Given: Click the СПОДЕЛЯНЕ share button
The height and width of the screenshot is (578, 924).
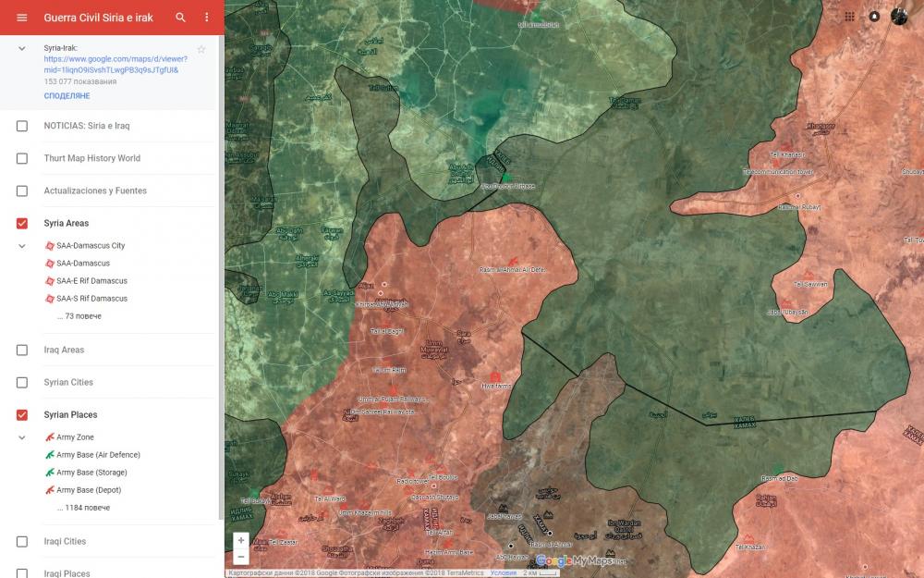Looking at the screenshot, I should coord(67,96).
